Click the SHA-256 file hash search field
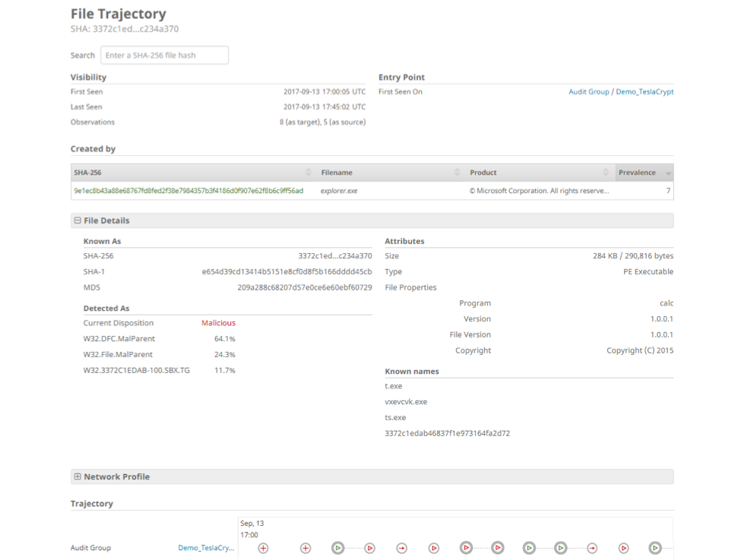 pos(164,55)
